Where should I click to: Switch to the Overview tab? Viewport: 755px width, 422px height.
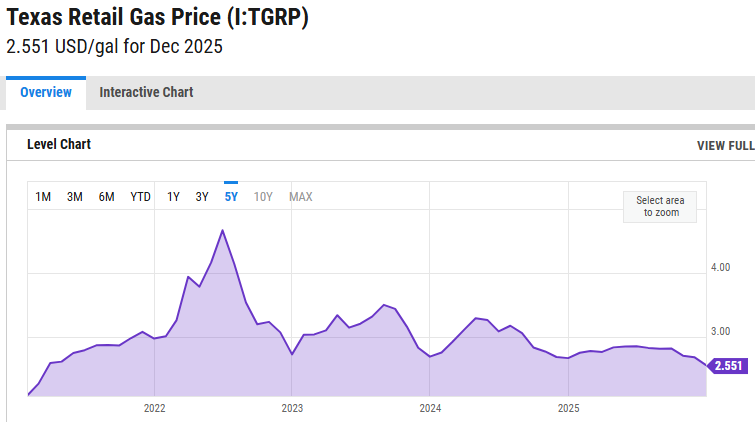[x=46, y=92]
